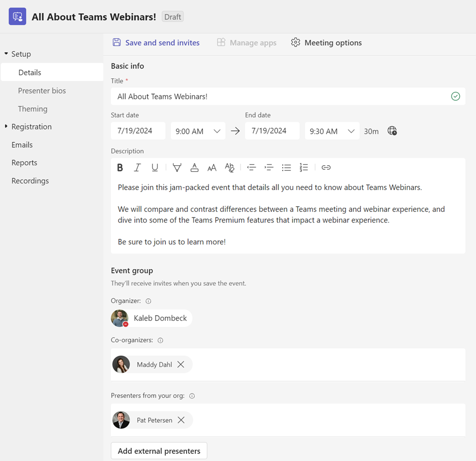Image resolution: width=476 pixels, height=461 pixels.
Task: Apply italic formatting to the description text
Action: click(138, 167)
